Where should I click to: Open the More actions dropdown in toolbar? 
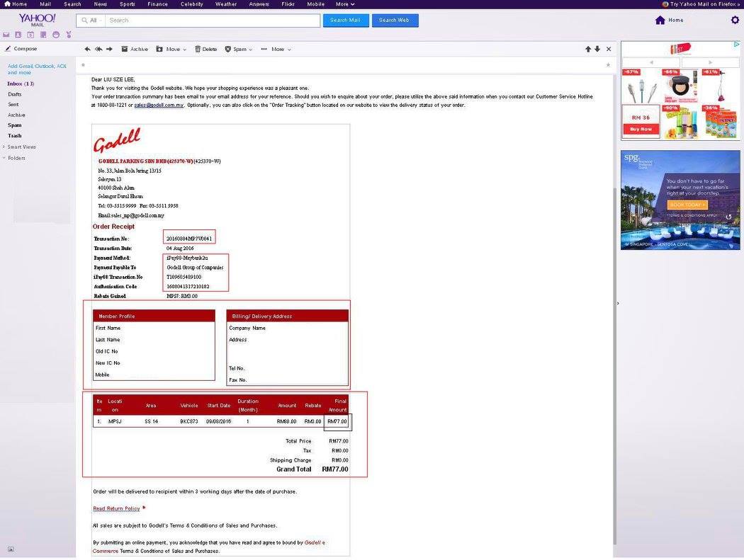(x=276, y=49)
